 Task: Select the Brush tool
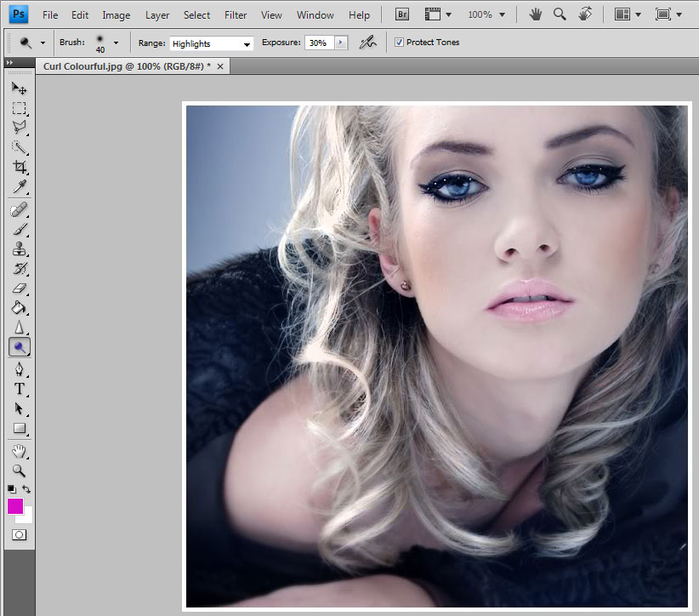coord(20,229)
